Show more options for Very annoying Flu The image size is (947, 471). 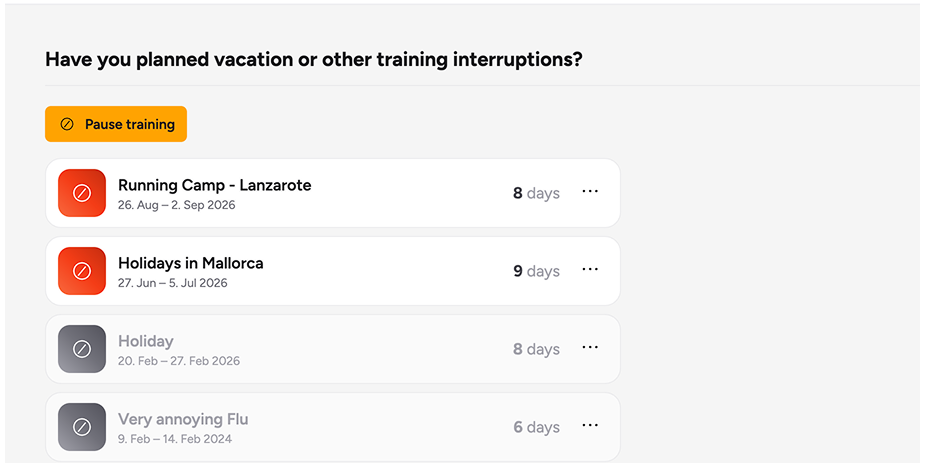point(590,425)
